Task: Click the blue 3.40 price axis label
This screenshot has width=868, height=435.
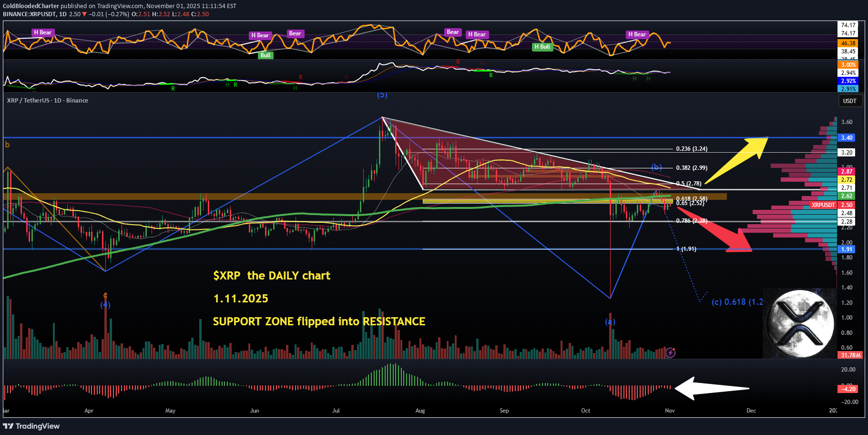Action: point(847,138)
